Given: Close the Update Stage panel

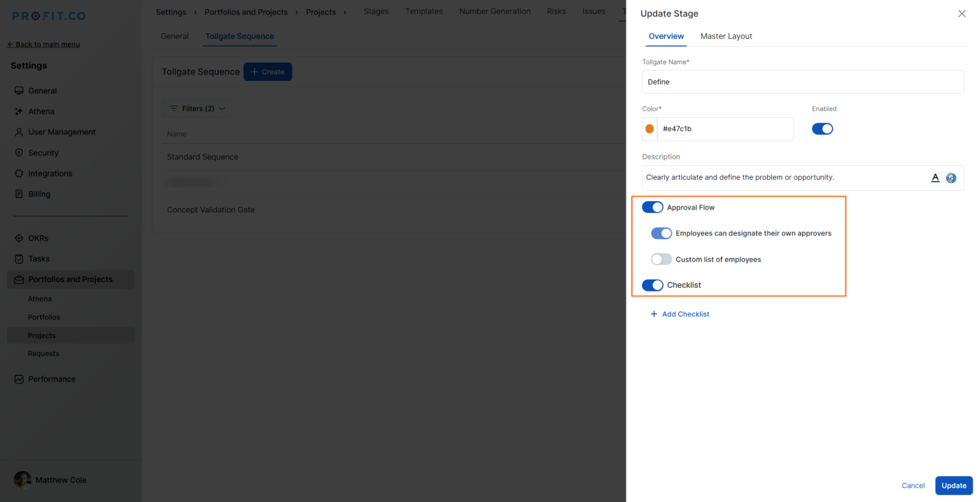Looking at the screenshot, I should point(961,14).
